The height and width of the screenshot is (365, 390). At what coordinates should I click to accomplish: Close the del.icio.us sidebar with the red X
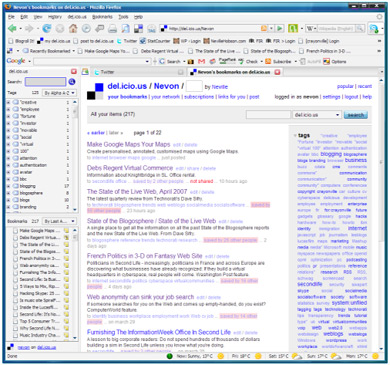click(x=74, y=72)
